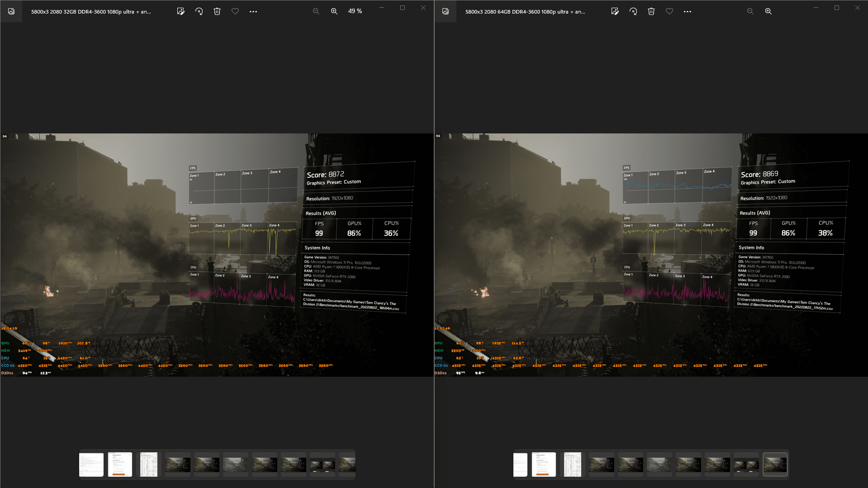
Task: Open See more menu in right window
Action: (688, 11)
